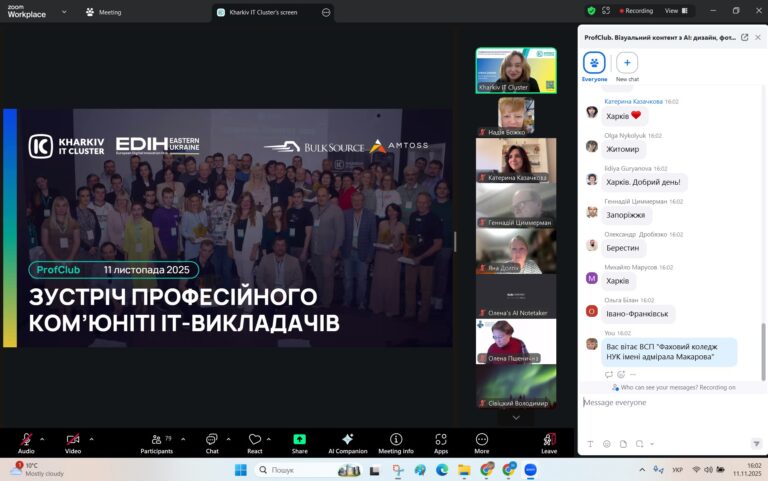Open the weather widget showing 10°C
The image size is (768, 481).
pyautogui.click(x=39, y=469)
